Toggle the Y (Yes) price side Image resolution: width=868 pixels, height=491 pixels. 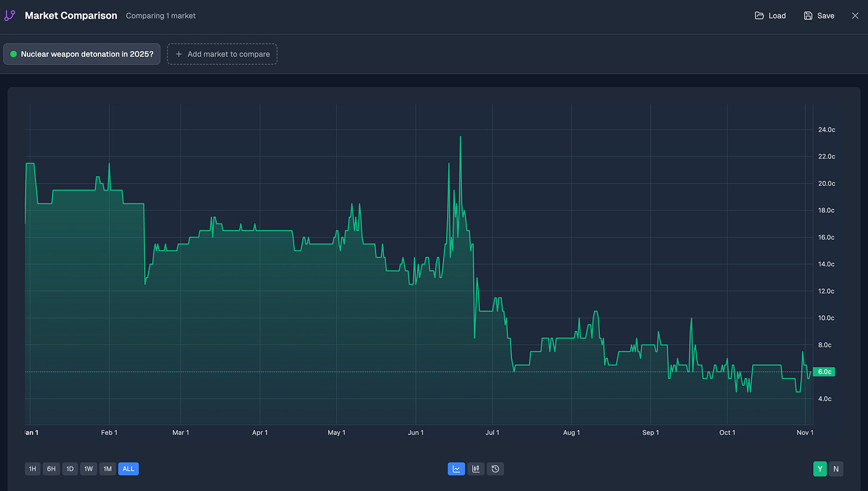tap(820, 469)
